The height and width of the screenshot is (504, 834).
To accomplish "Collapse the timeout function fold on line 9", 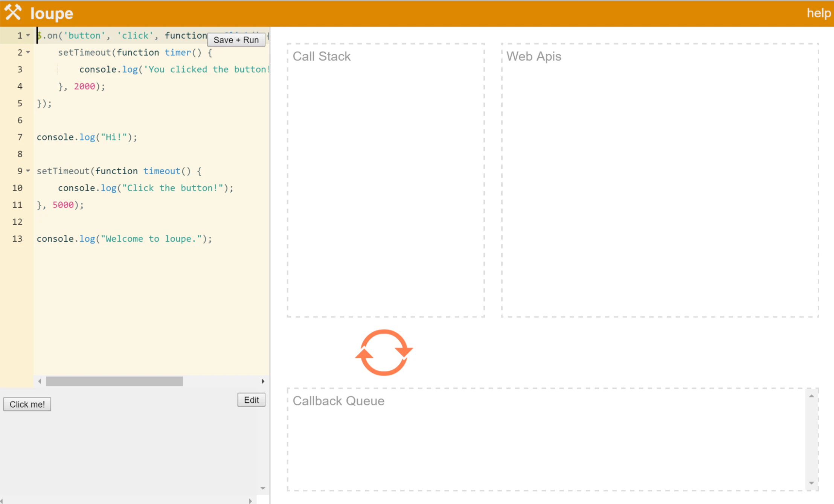I will pos(28,171).
